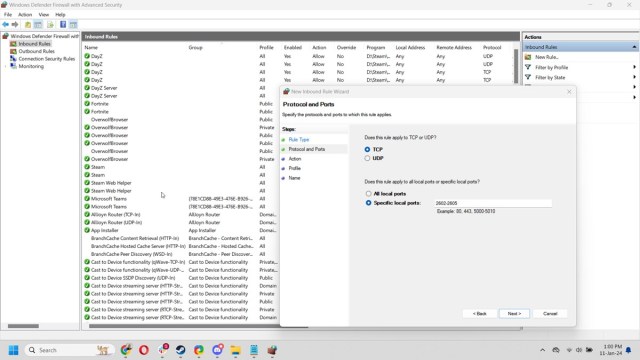Expand the Monitoring tree node
640x360 pixels.
6,66
